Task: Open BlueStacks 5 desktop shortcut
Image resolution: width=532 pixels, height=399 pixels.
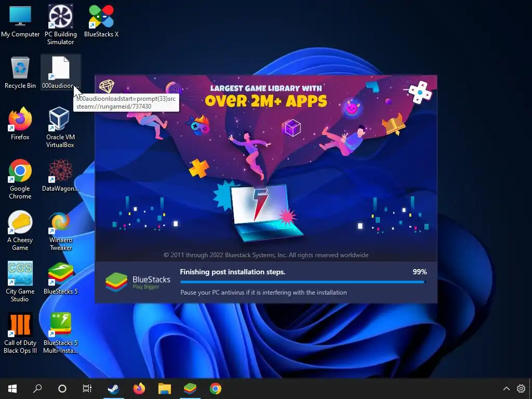Action: tap(60, 278)
